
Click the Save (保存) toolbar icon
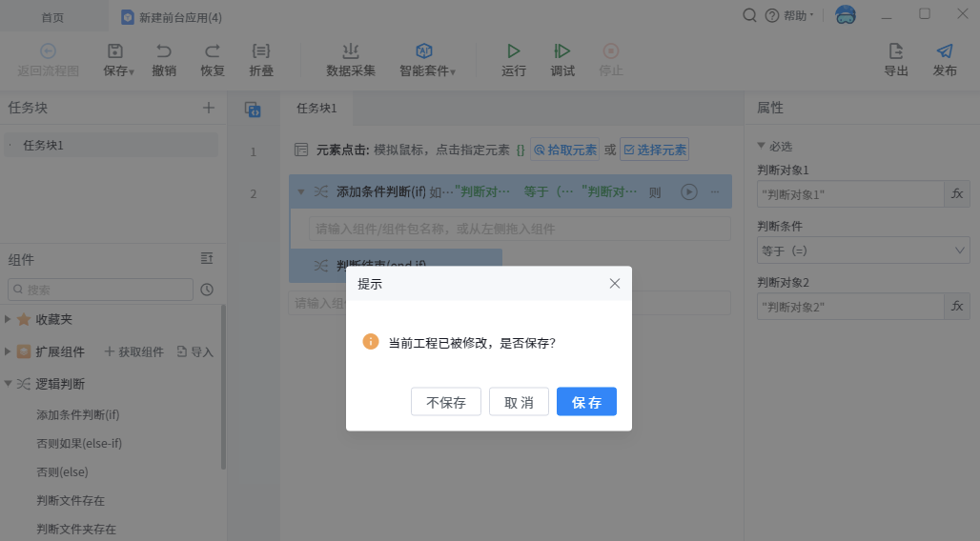pyautogui.click(x=115, y=52)
